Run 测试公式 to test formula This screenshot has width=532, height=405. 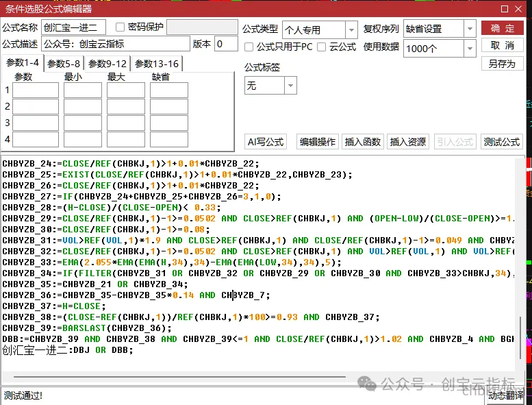point(501,142)
